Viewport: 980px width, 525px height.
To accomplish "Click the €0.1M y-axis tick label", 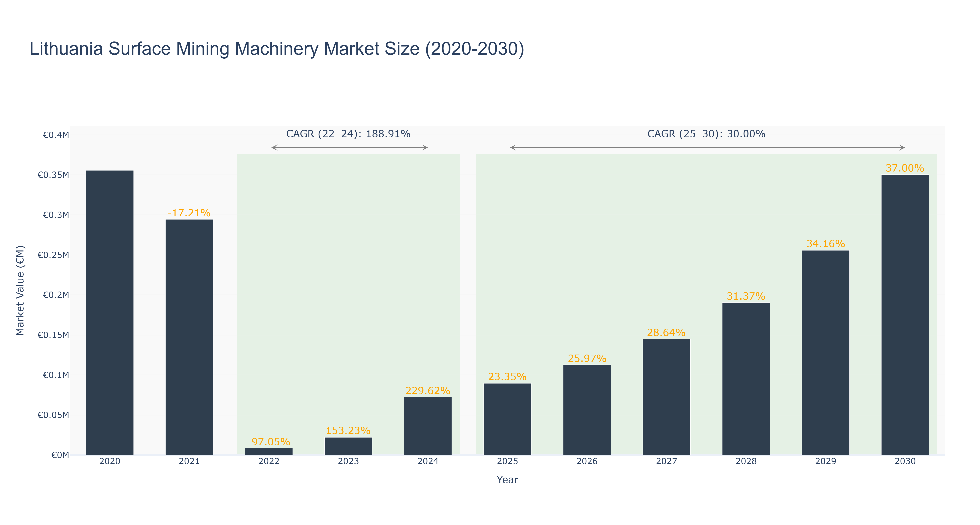I will [56, 375].
